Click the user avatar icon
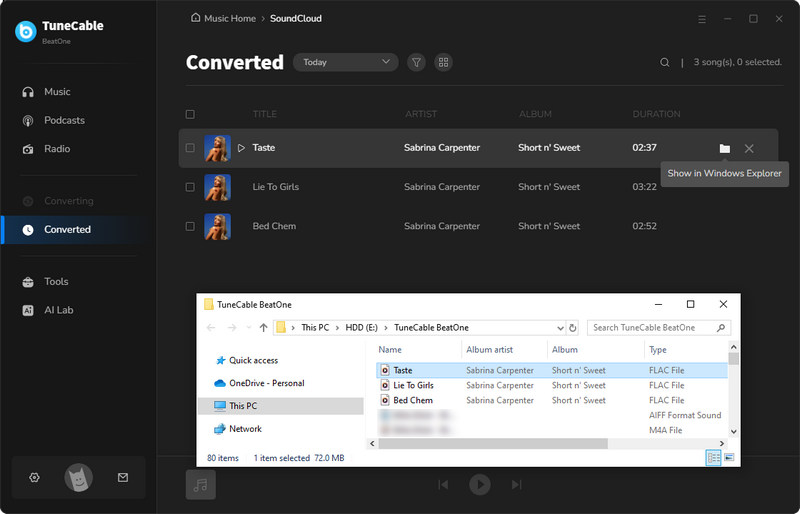Screen dimensions: 800x514 coord(79,478)
